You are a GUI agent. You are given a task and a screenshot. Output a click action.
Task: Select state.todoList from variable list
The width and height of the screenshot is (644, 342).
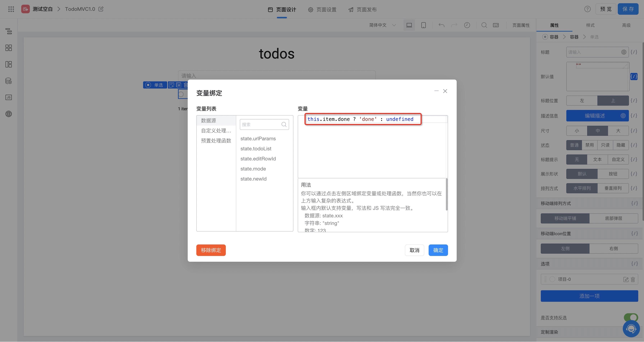(x=256, y=149)
